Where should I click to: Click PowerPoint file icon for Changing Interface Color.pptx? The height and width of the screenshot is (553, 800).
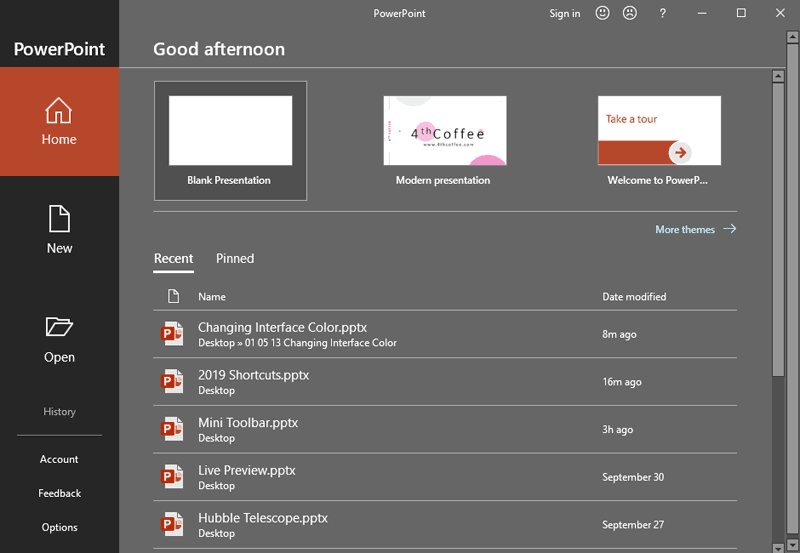click(172, 334)
